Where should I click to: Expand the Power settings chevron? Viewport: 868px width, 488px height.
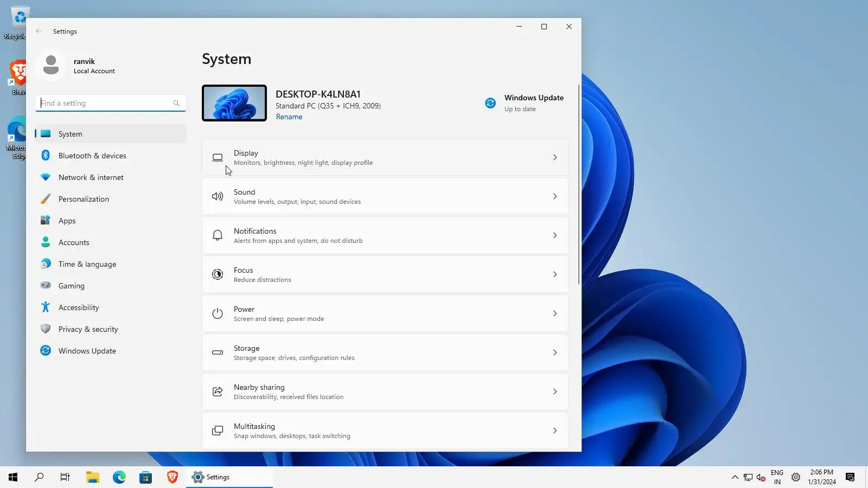click(x=555, y=313)
